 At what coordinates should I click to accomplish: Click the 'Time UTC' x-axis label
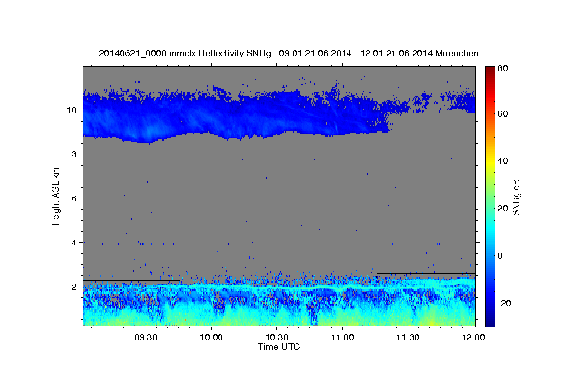click(x=279, y=347)
